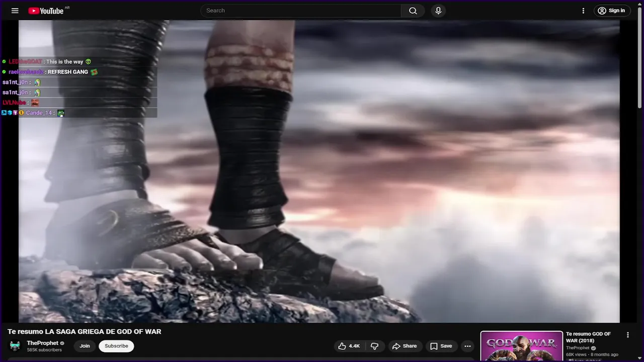
Task: Click the Join membership button
Action: pos(85,346)
